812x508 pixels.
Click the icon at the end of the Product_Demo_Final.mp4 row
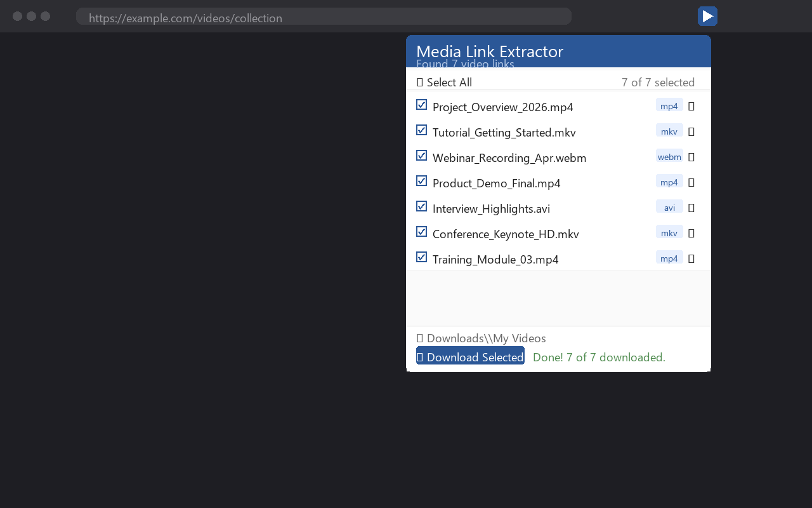pyautogui.click(x=691, y=182)
